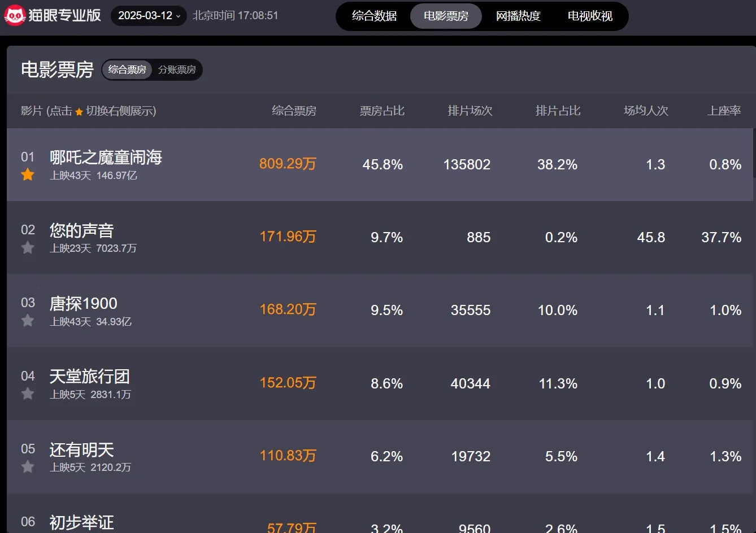Select the star icon beside 还有明天
The image size is (756, 533).
point(28,467)
